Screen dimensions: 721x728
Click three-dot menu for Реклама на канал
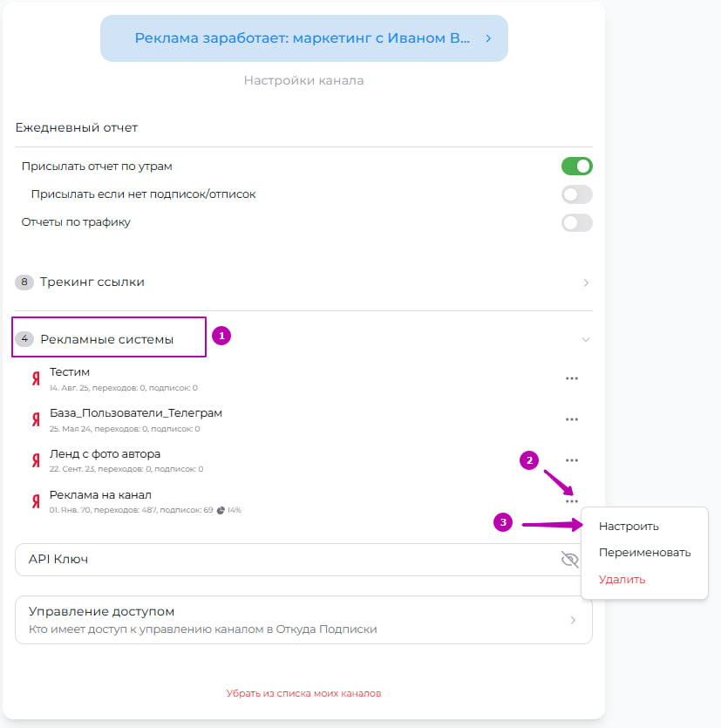point(572,501)
